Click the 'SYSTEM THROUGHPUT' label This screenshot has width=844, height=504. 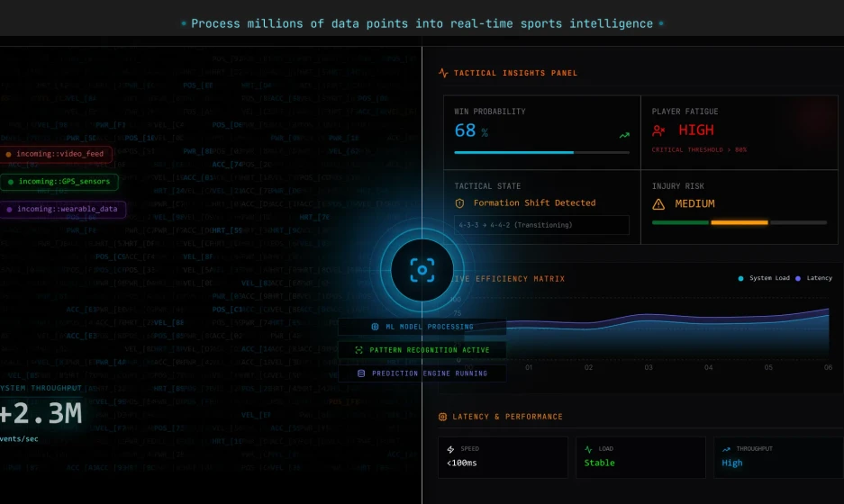click(x=41, y=389)
